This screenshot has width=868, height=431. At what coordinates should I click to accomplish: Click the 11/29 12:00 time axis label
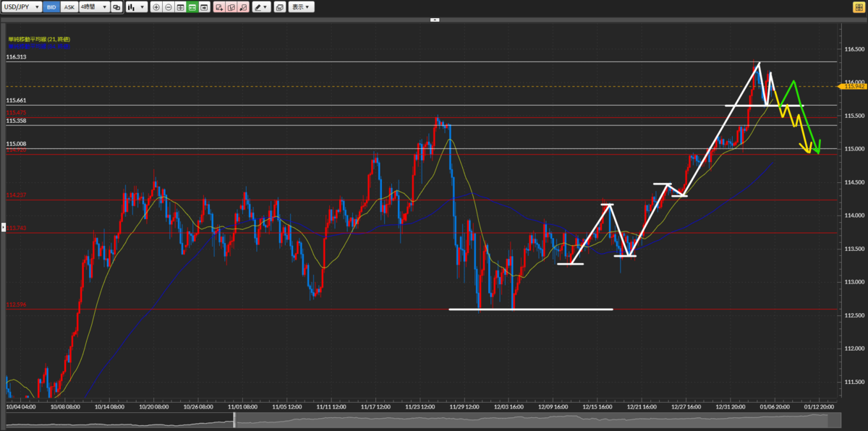(464, 406)
